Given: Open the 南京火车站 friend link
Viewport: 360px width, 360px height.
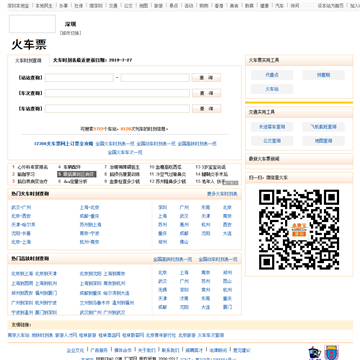Looking at the screenshot, I should point(19,335).
